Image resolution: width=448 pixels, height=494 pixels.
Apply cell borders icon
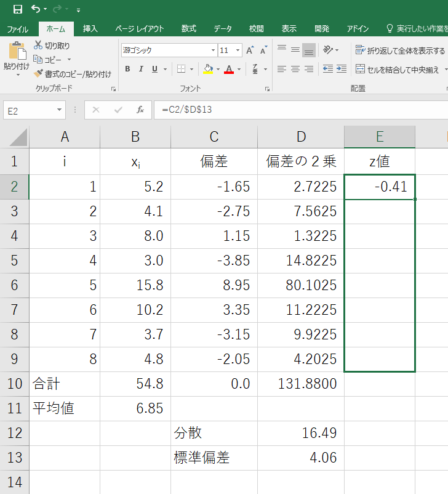(x=181, y=69)
